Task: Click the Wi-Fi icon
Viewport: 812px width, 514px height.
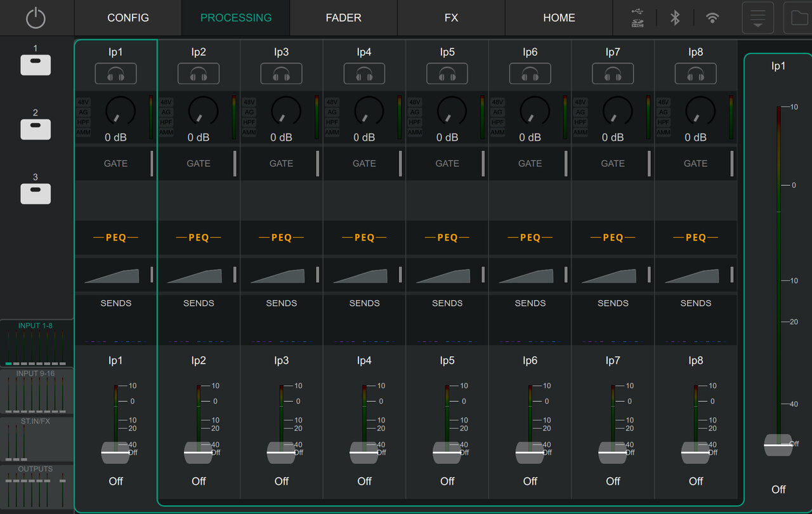Action: click(x=712, y=18)
